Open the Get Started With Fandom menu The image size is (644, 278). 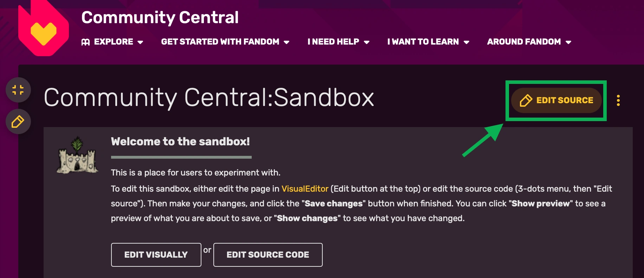click(220, 42)
